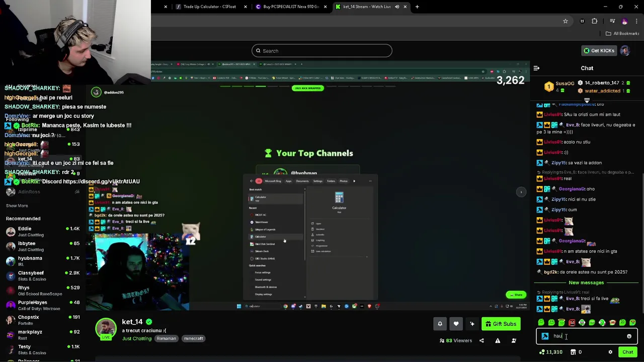The height and width of the screenshot is (362, 644).
Task: Open Chopstix Fortnite channel
Action: [42, 320]
